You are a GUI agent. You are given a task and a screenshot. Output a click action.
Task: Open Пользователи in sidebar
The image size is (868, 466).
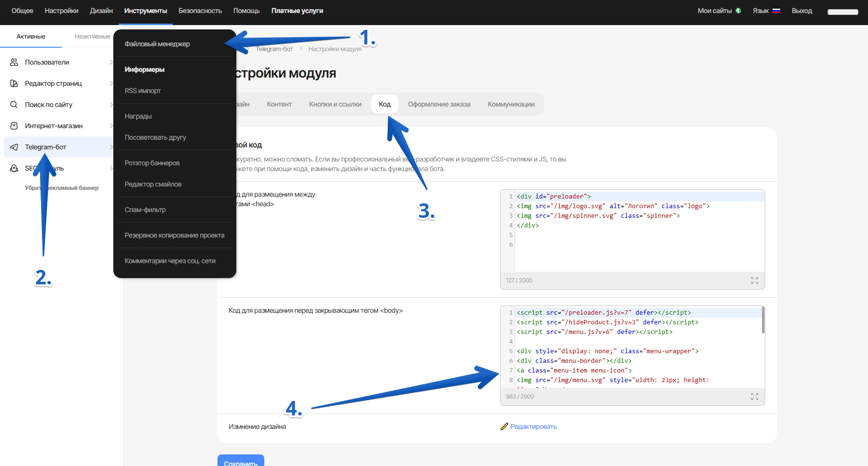tap(47, 62)
